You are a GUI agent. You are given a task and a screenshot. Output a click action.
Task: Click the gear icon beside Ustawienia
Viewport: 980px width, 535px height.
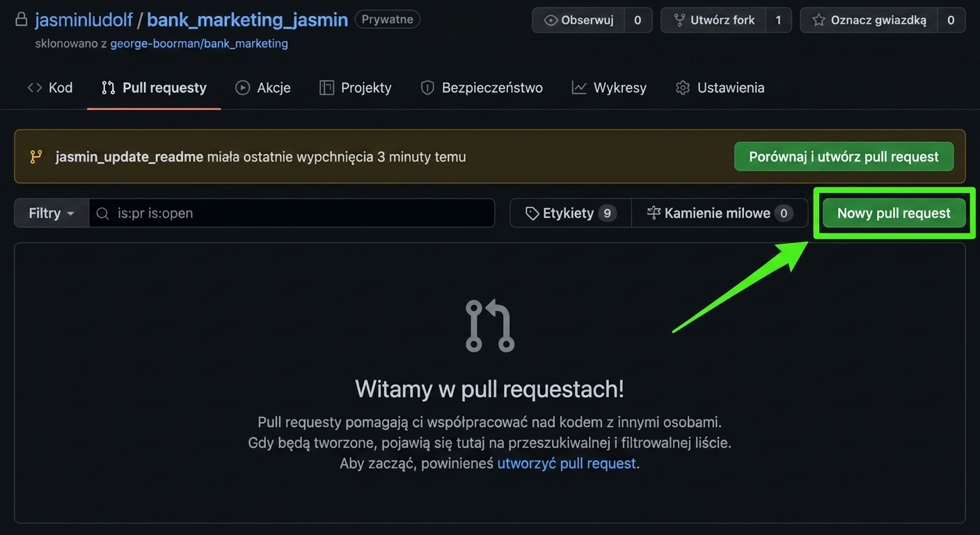[683, 88]
